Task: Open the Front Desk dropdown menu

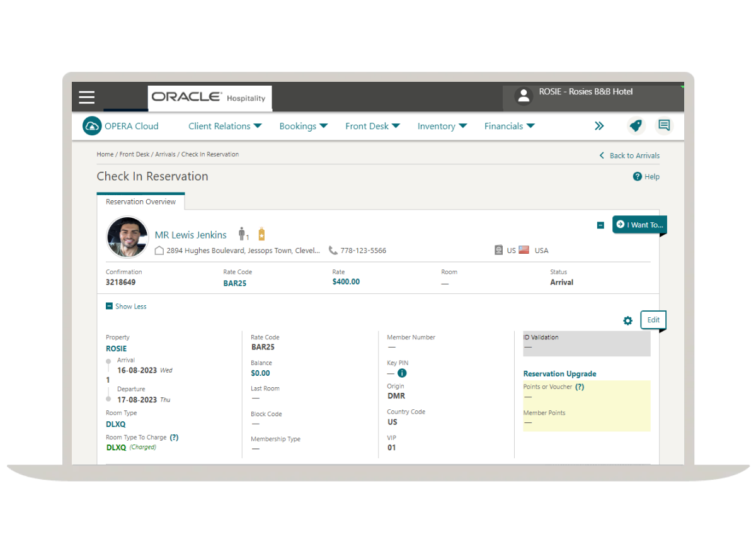Action: tap(372, 126)
